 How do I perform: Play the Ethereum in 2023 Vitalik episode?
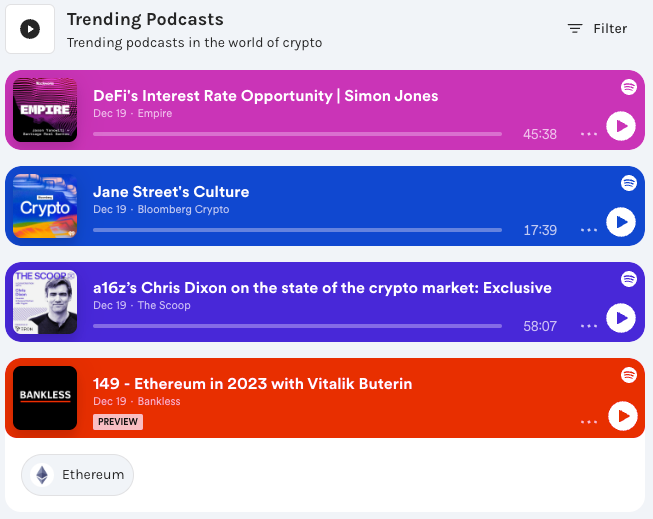[623, 416]
